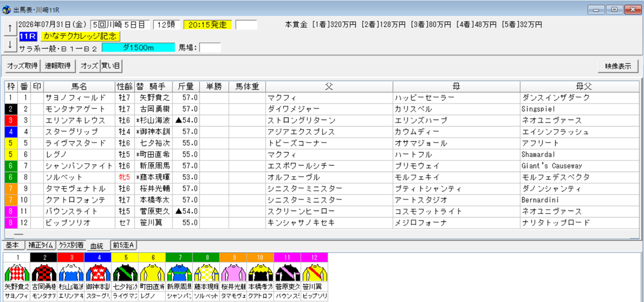Click the cyan ダ1500m course field
The height and width of the screenshot is (302, 644).
click(138, 48)
